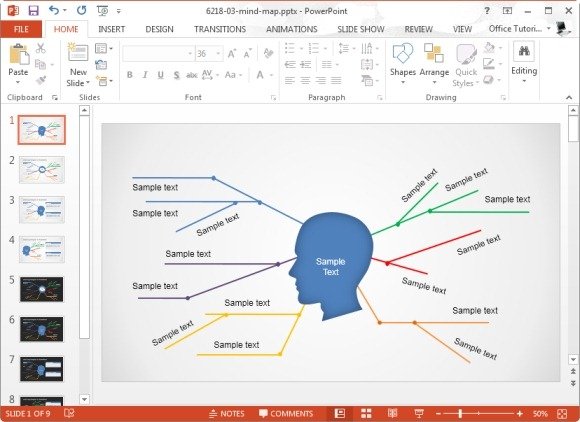This screenshot has height=422, width=580.
Task: Open font size dropdown showing 36
Action: click(x=218, y=54)
